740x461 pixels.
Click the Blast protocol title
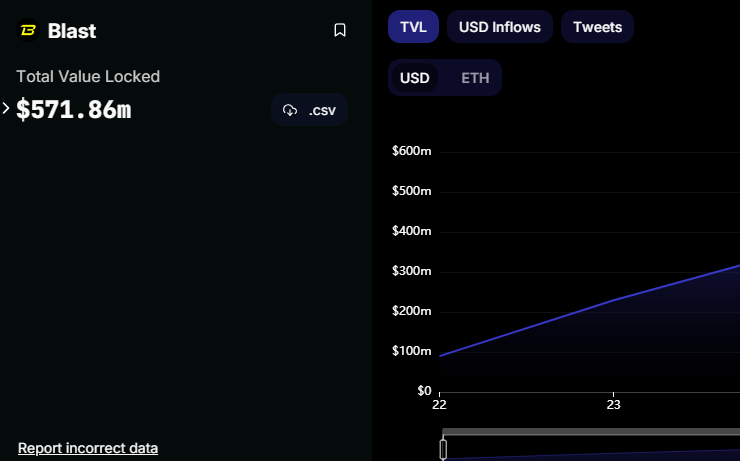[72, 31]
